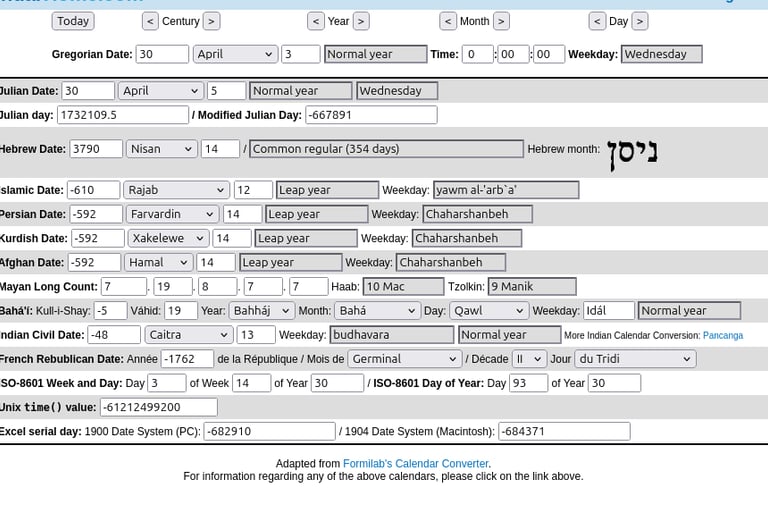Click the Indian Civil day field 13

pyautogui.click(x=256, y=335)
